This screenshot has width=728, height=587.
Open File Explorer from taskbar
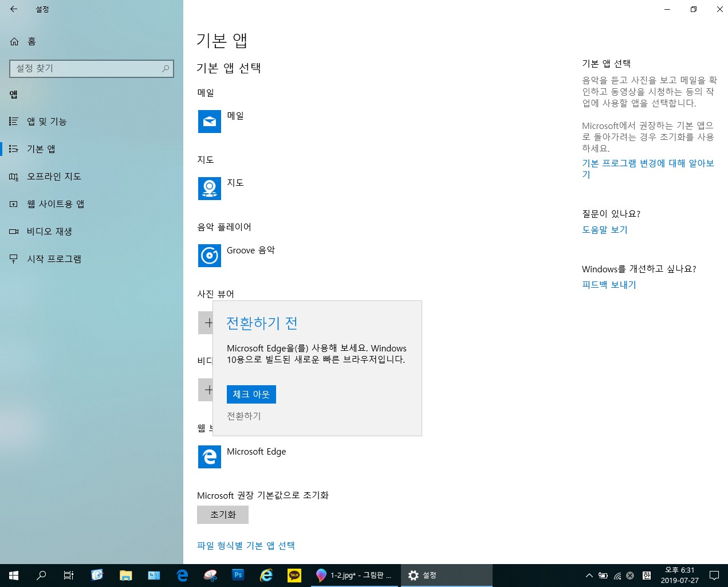[125, 576]
